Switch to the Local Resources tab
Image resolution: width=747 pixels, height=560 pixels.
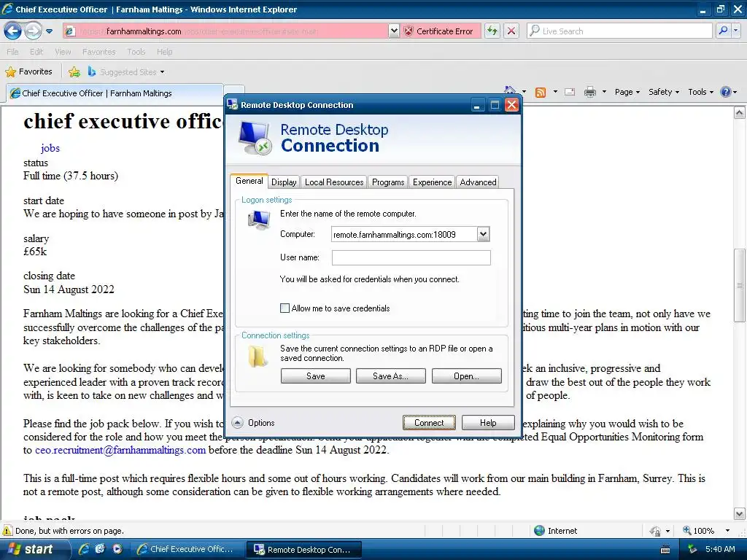(x=334, y=182)
